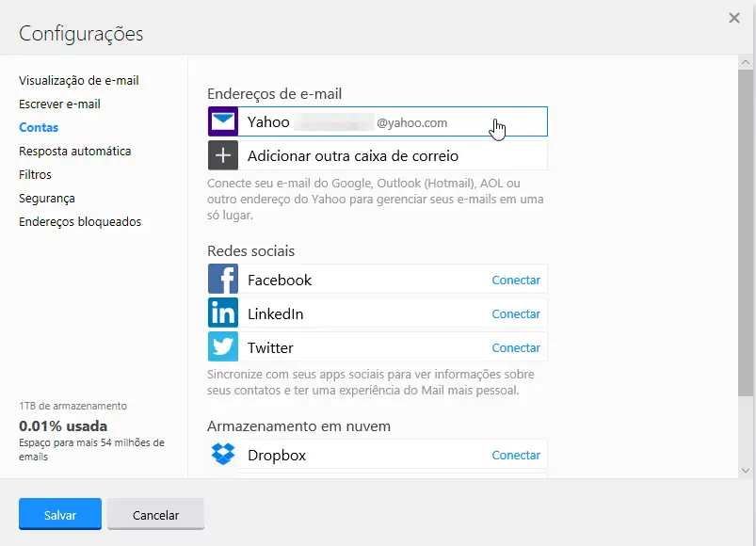756x546 pixels.
Task: Switch to the Filtros section
Action: (35, 175)
